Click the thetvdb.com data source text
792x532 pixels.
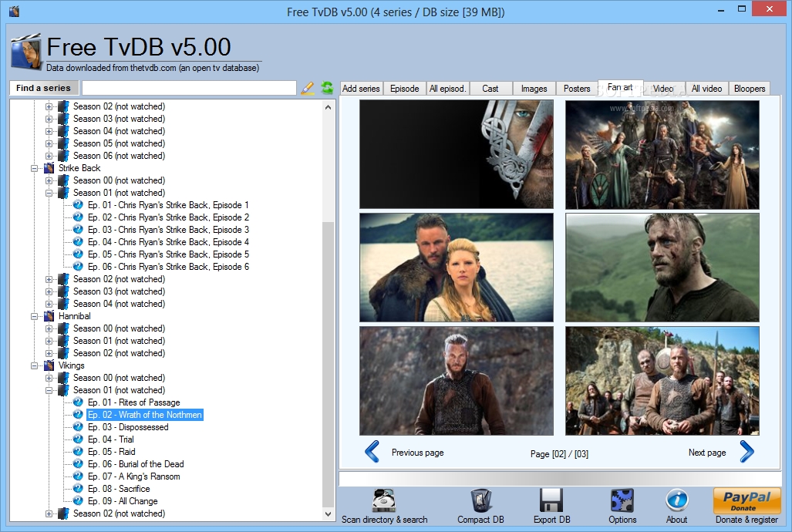point(153,68)
